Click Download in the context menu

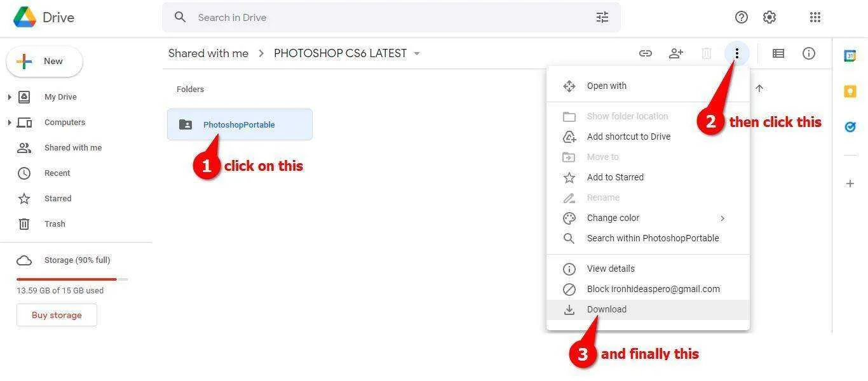coord(648,309)
